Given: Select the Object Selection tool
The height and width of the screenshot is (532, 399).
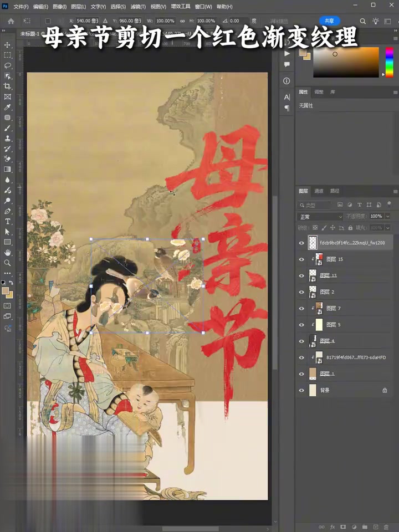Looking at the screenshot, I should [x=7, y=76].
